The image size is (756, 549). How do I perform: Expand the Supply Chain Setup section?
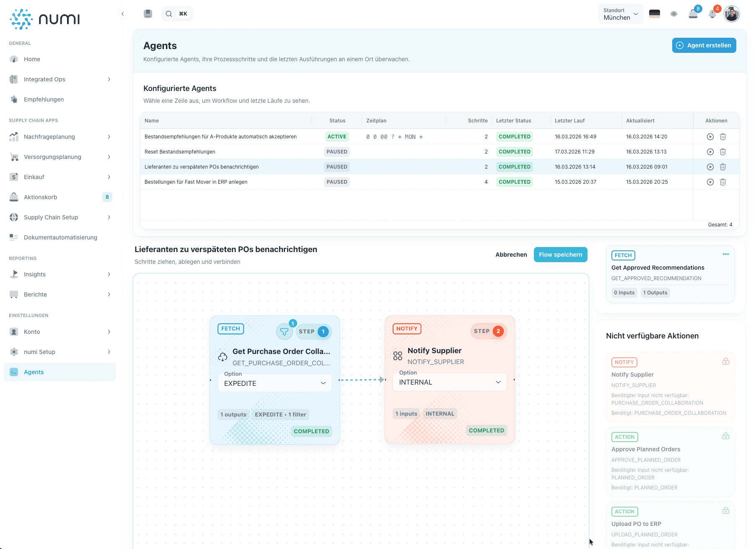click(x=60, y=217)
